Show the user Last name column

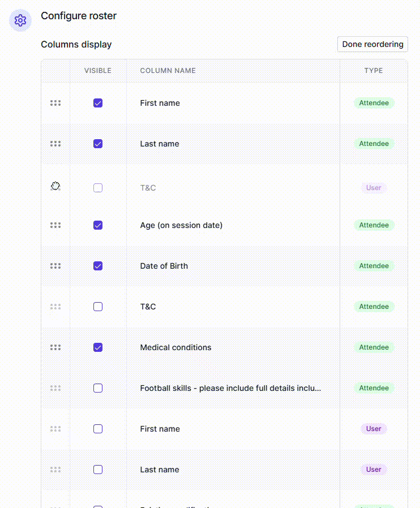(x=98, y=470)
